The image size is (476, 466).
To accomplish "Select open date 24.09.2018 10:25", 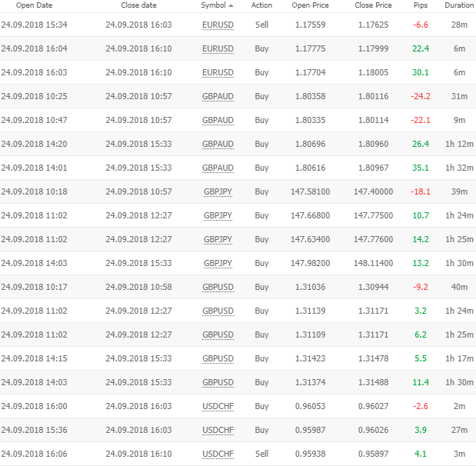I will (34, 96).
